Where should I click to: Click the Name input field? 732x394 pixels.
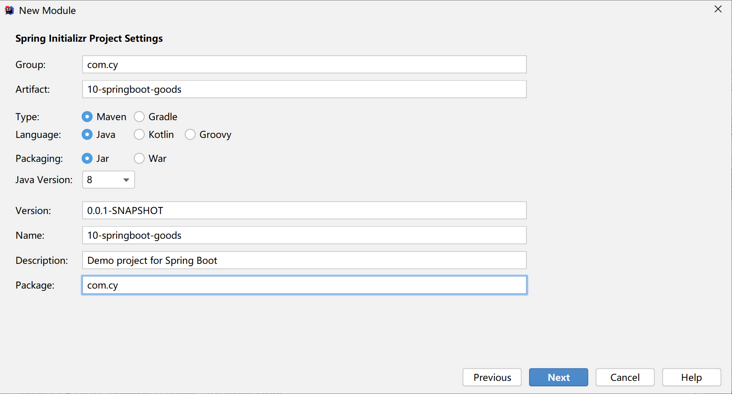[x=304, y=235]
